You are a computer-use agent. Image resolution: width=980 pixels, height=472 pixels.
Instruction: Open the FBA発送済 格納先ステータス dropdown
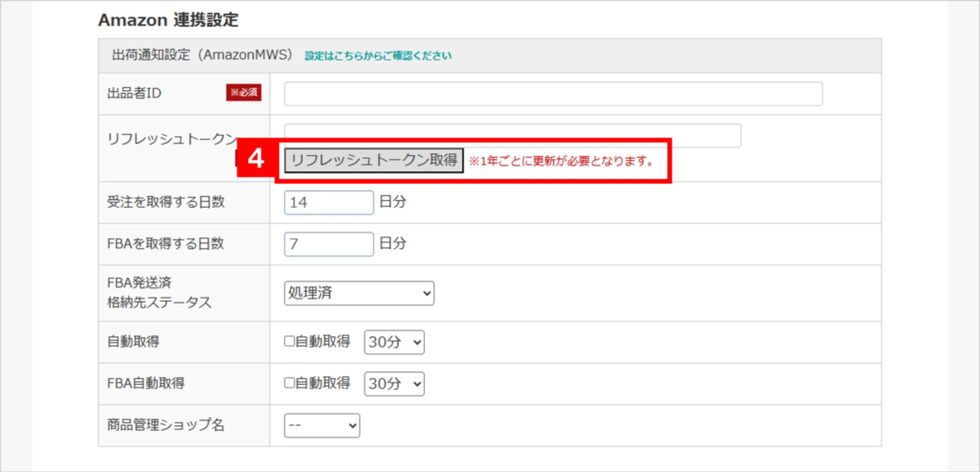(359, 293)
